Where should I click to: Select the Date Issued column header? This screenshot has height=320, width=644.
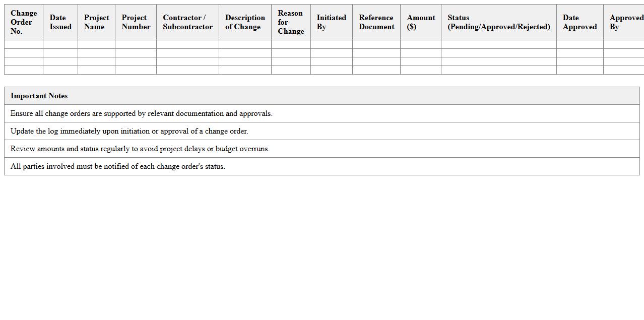point(60,22)
